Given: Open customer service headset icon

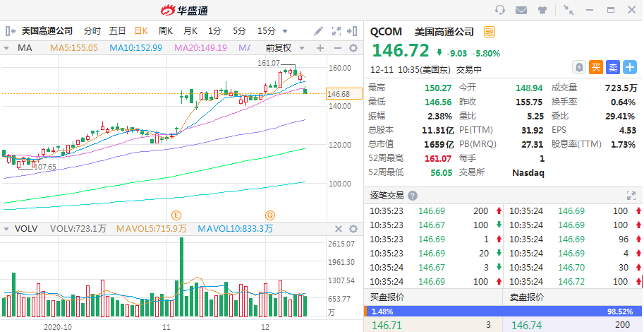Looking at the screenshot, I should pos(500,10).
